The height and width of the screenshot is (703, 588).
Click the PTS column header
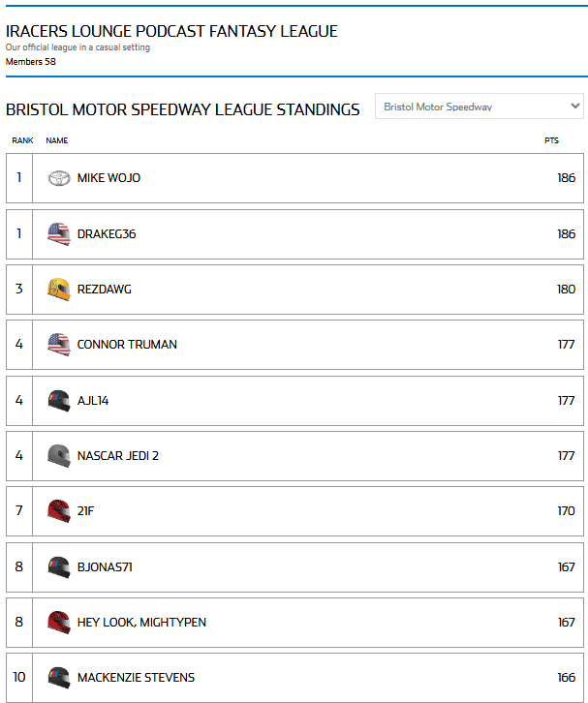(x=551, y=141)
